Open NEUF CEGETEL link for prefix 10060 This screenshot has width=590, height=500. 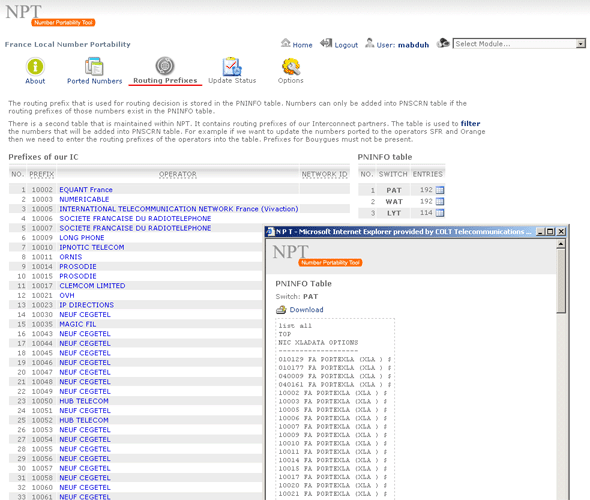coord(85,487)
